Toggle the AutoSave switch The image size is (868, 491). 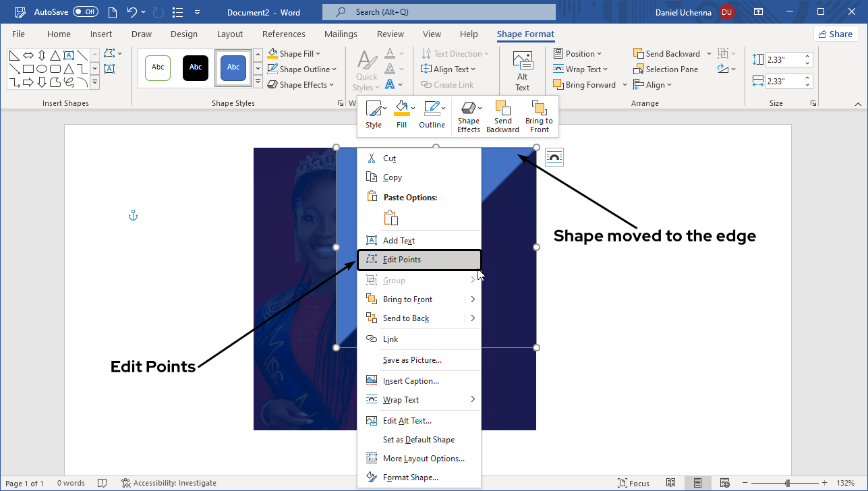pos(86,12)
